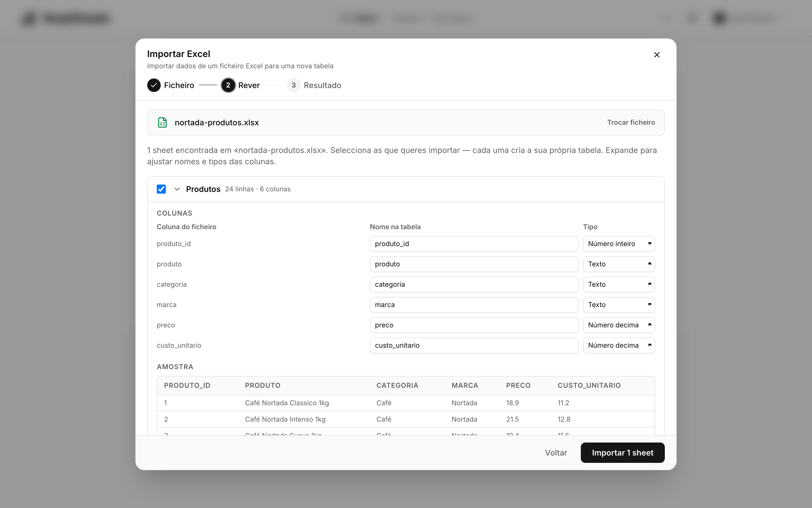Click the custo_unitario file column label
This screenshot has height=508, width=812.
pos(179,346)
